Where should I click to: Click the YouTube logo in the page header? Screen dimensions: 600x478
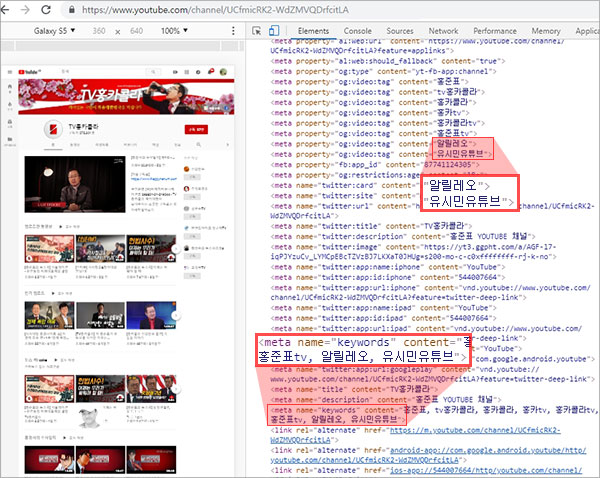point(29,72)
